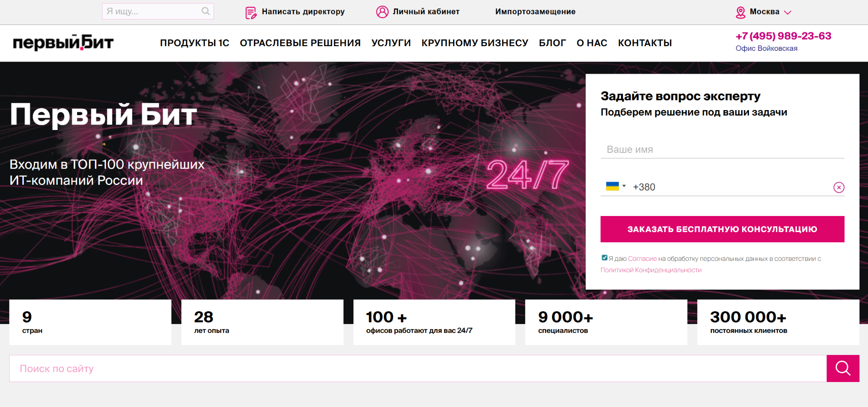Expand the Москва city selector chevron

click(787, 12)
